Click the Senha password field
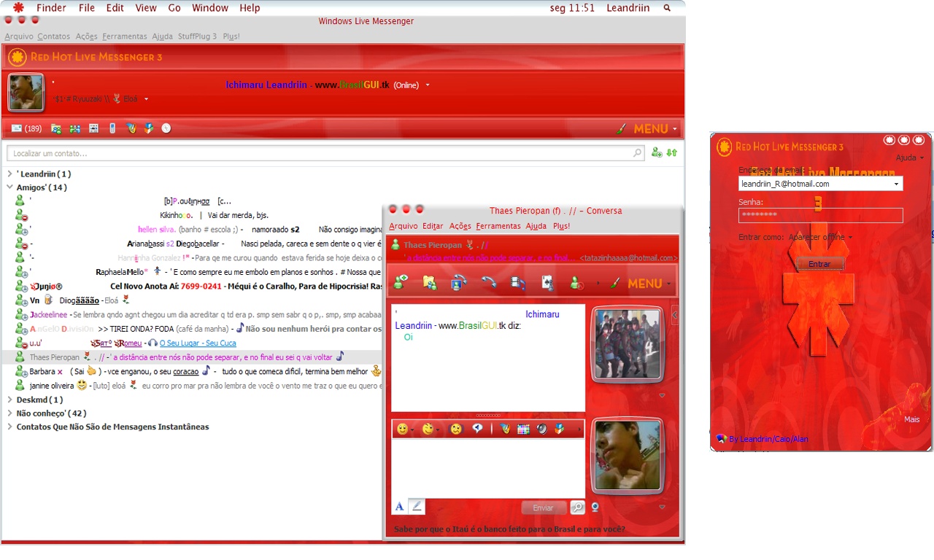 pos(820,215)
